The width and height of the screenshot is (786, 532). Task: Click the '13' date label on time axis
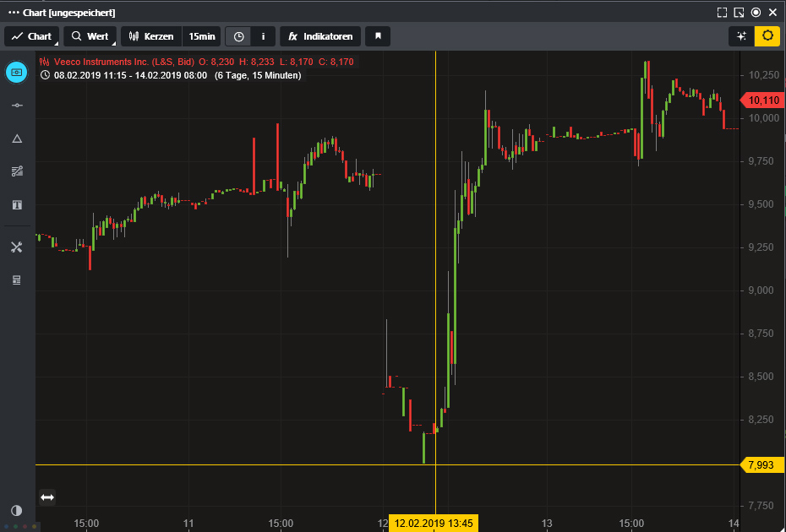point(547,524)
